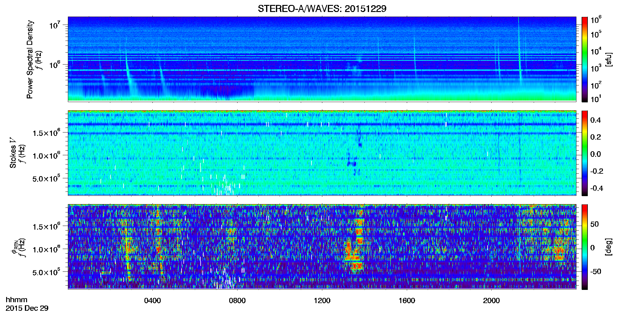This screenshot has width=644, height=332.
Task: Click the Power Spectral Density spectrogram panel
Action: click(x=322, y=59)
